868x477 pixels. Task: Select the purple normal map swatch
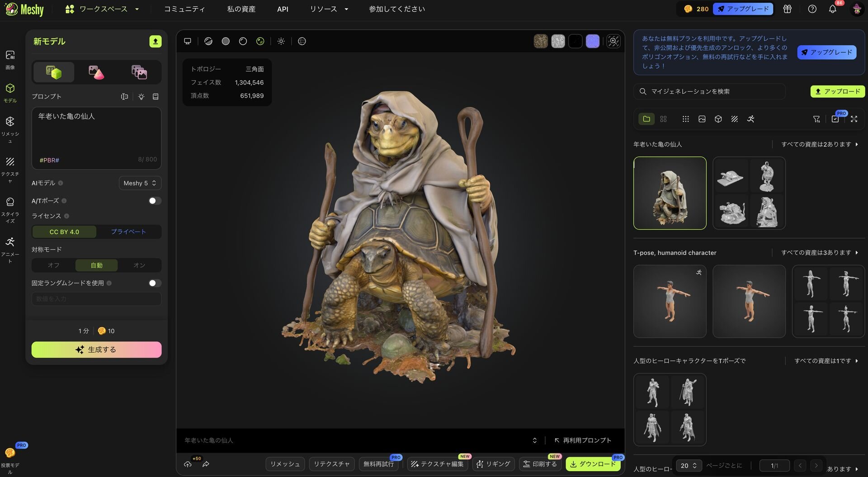(593, 41)
